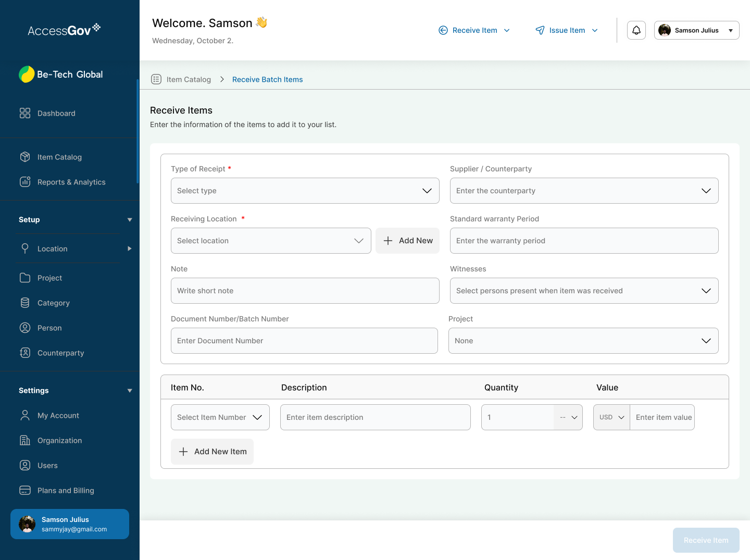The height and width of the screenshot is (560, 750).
Task: Go to Dashboard in sidebar
Action: [x=56, y=113]
